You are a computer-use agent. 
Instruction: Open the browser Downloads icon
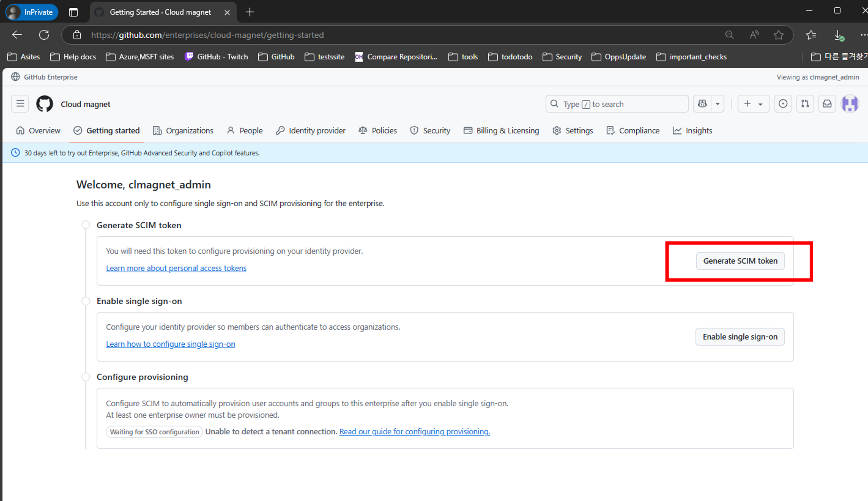coord(839,35)
